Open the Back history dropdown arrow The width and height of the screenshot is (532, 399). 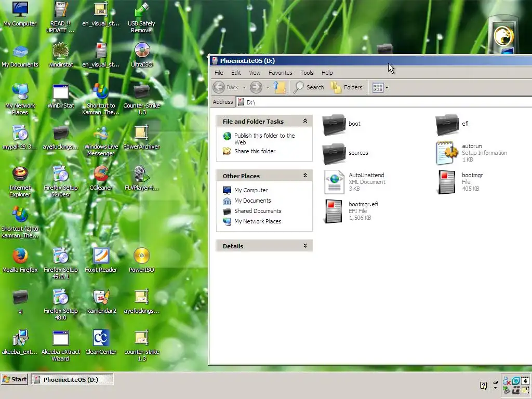pos(244,87)
